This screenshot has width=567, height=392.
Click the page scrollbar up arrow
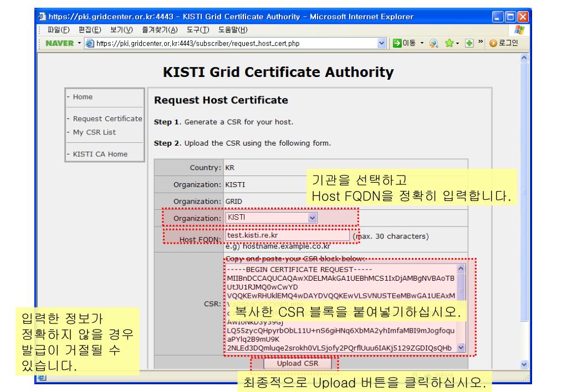pyautogui.click(x=524, y=58)
